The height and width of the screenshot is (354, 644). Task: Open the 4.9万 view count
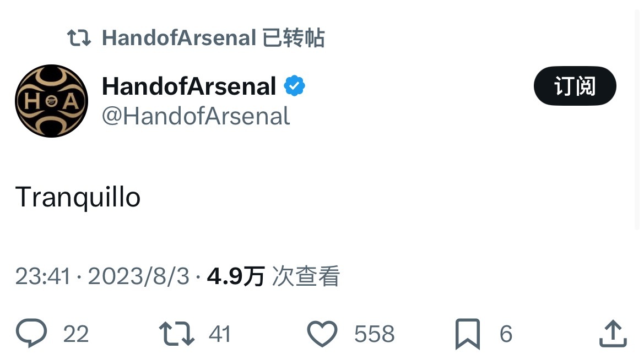236,276
